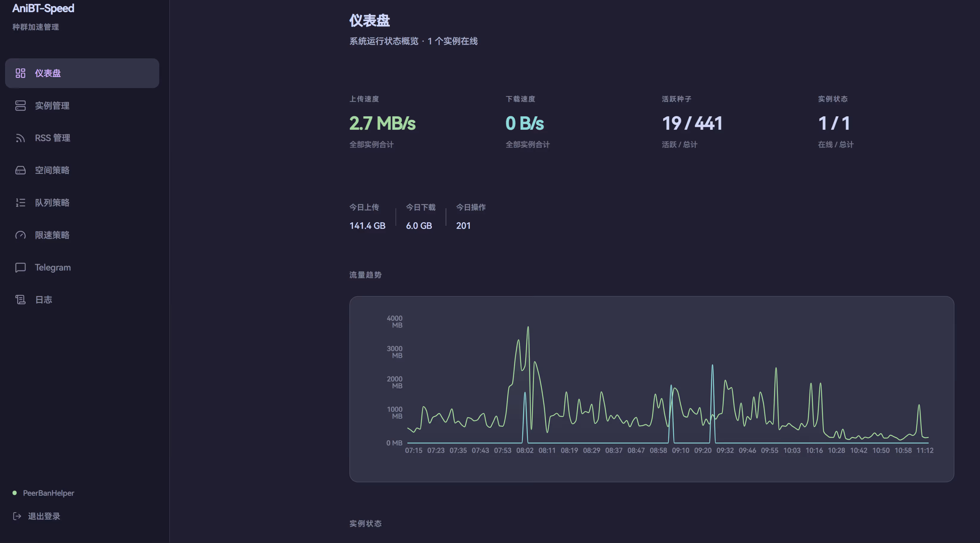The image size is (980, 543).
Task: Click the hard drive icon for 空间策略
Action: click(x=20, y=170)
